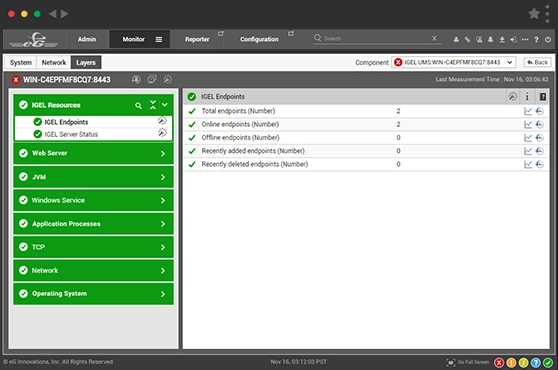Click the round icon after the help icon
Screen dimensions: 558x370
pos(548,39)
